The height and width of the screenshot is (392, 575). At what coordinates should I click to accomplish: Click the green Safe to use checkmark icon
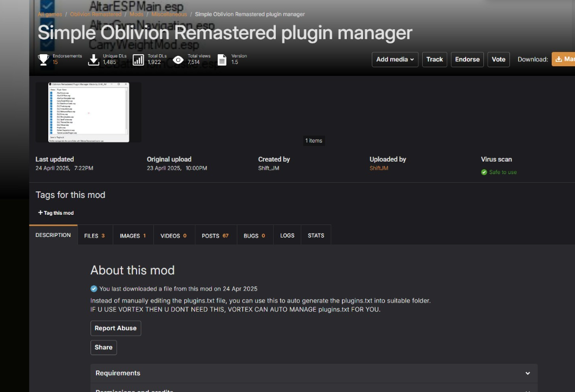(x=484, y=172)
